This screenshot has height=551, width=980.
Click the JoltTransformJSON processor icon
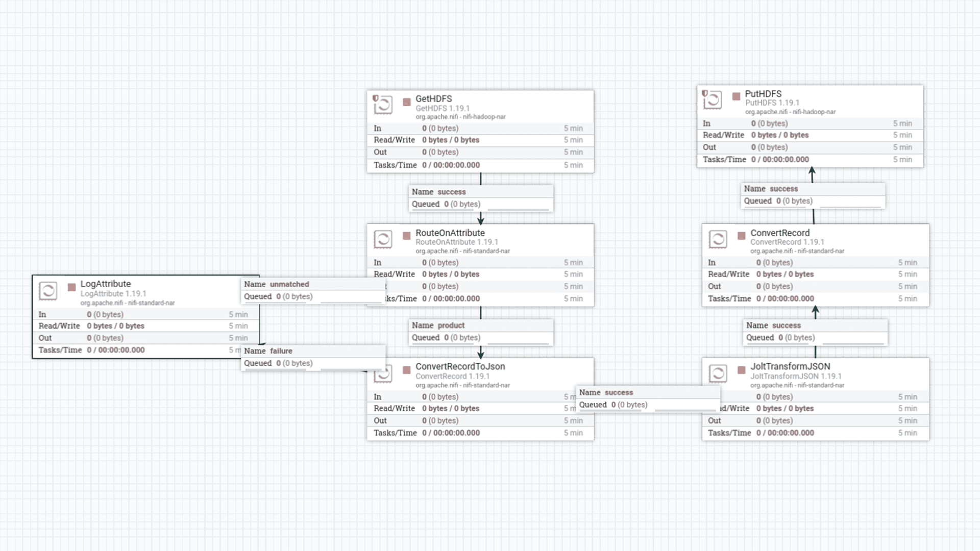[718, 373]
